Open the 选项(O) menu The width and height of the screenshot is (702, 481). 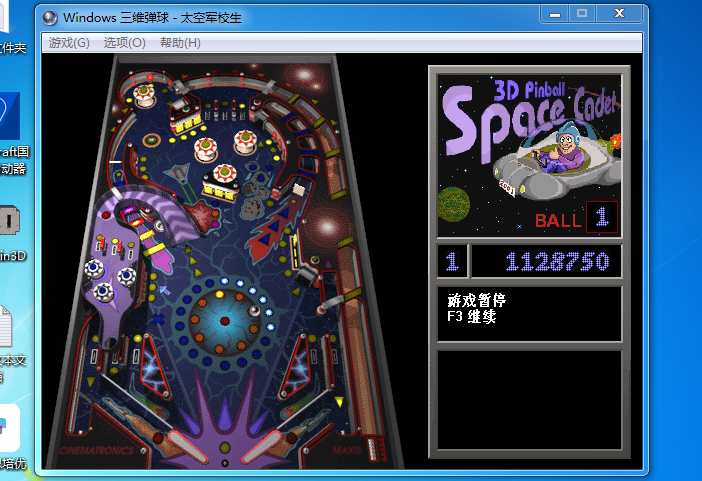pyautogui.click(x=124, y=43)
